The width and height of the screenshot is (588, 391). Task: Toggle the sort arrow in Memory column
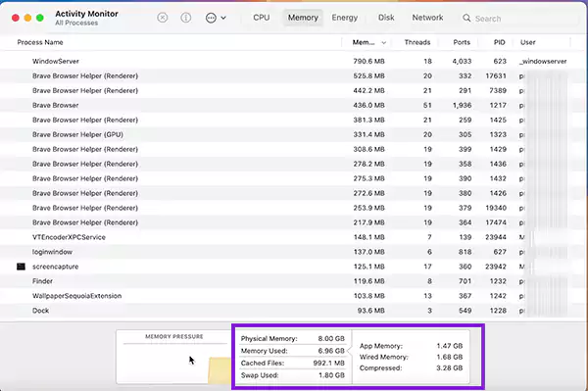(x=383, y=43)
